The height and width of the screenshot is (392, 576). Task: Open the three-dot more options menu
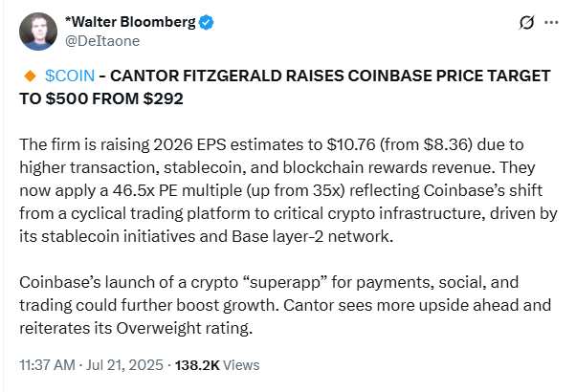550,22
